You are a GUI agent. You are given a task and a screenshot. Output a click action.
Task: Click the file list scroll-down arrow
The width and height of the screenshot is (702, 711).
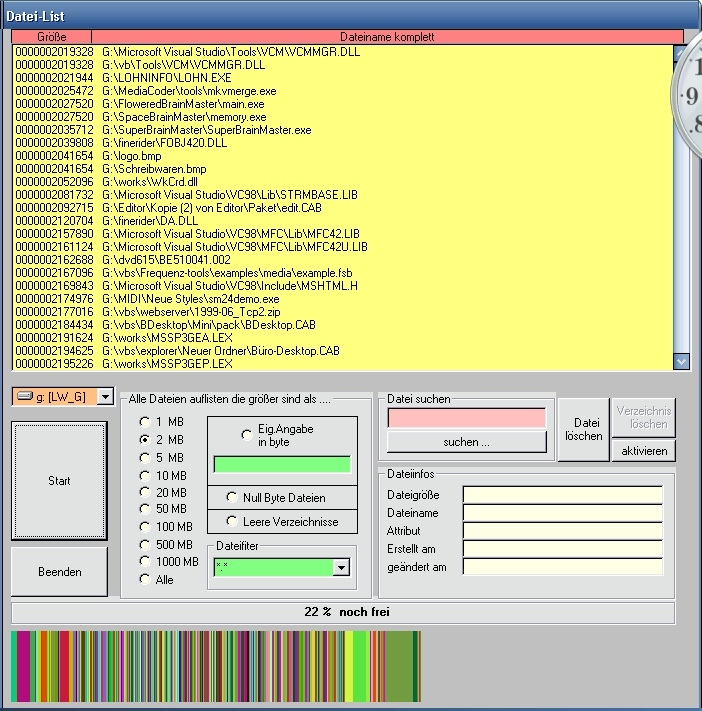[x=682, y=362]
